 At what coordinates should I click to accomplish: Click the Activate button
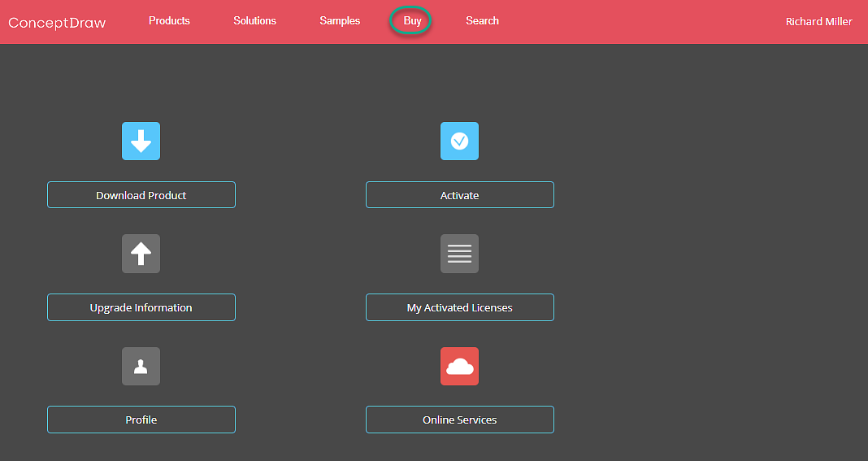point(460,195)
